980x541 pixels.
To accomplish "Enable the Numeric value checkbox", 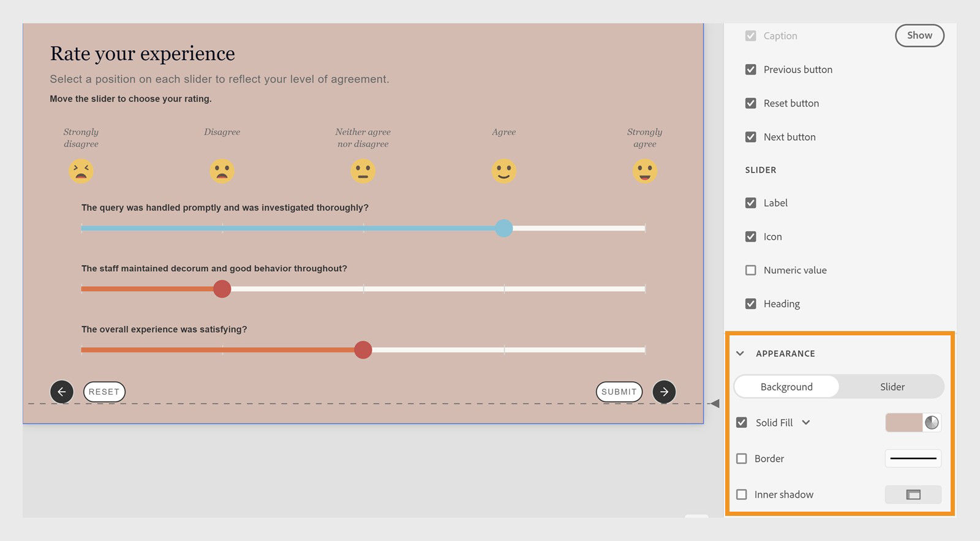I will [x=750, y=270].
